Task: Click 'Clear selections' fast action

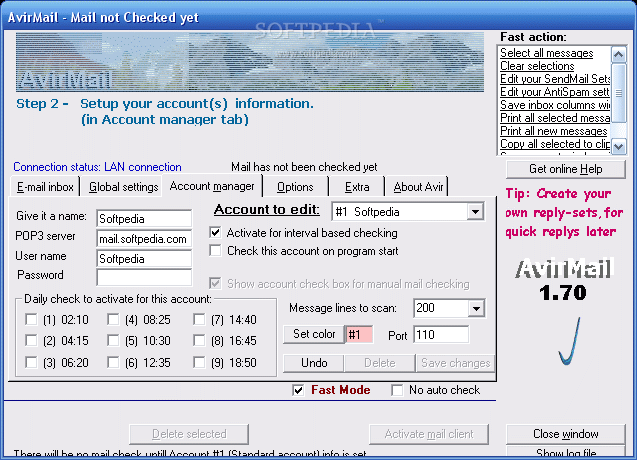Action: pyautogui.click(x=537, y=66)
